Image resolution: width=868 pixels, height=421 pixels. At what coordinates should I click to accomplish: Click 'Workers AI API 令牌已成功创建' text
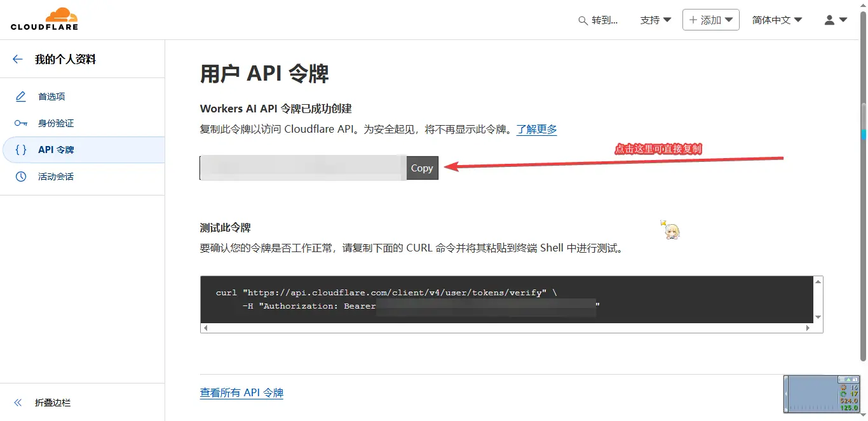coord(276,109)
